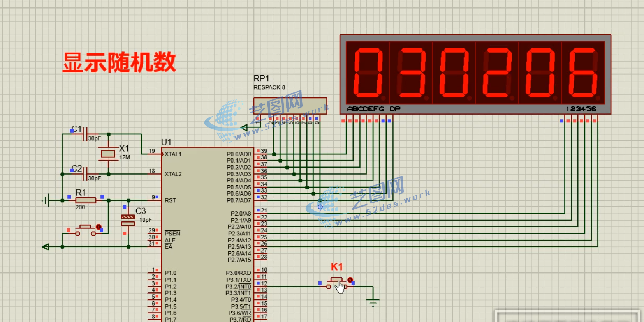
Task: Click the P2.0/A8 pin label
Action: (241, 214)
